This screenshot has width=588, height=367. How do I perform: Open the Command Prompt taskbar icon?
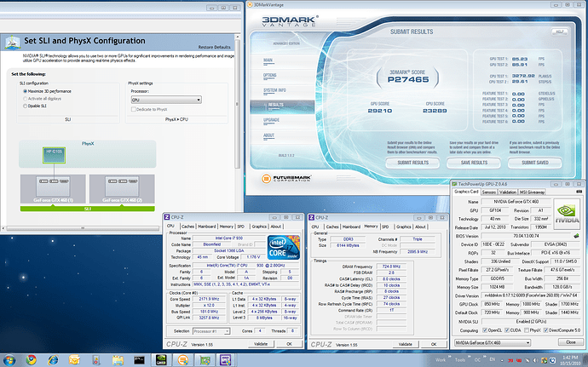(139, 360)
